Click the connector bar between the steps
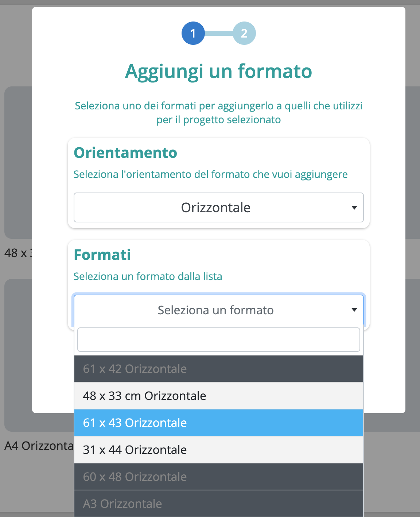420x517 pixels. click(219, 34)
